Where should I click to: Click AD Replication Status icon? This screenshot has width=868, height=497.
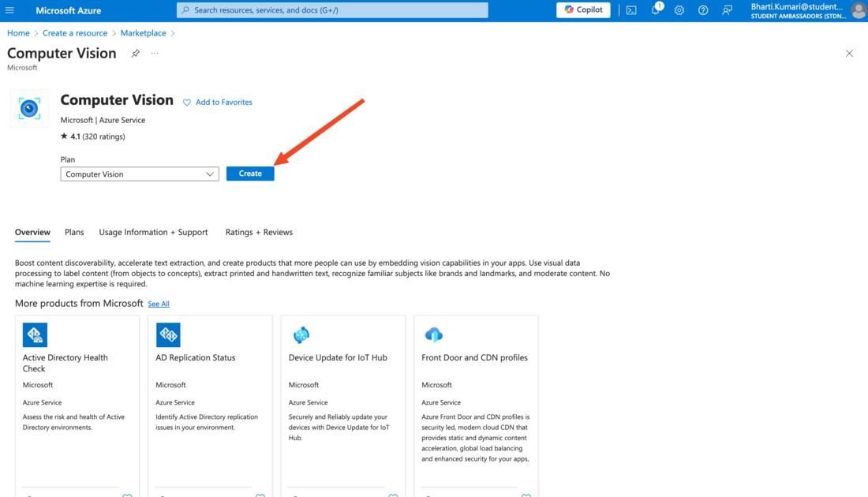coord(168,334)
